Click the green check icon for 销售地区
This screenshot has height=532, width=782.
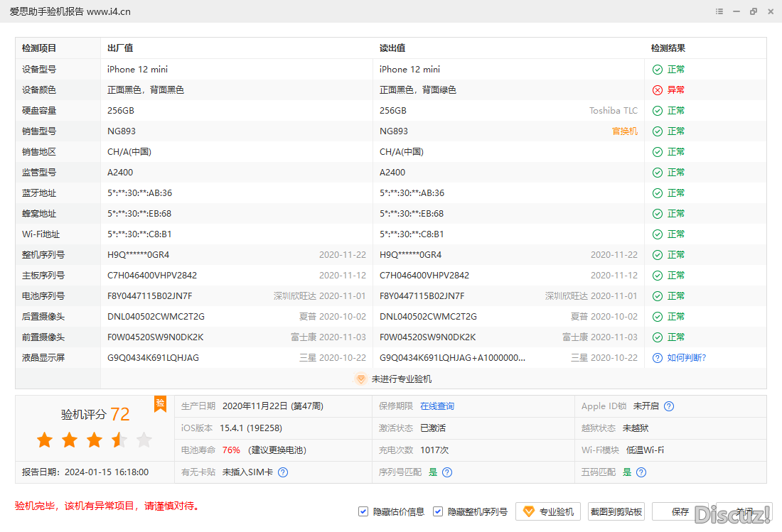point(658,152)
